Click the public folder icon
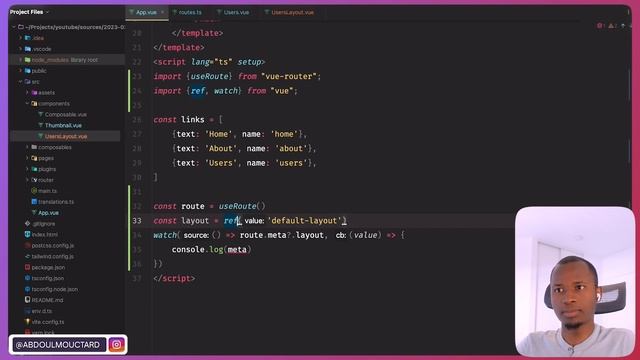 pyautogui.click(x=28, y=71)
